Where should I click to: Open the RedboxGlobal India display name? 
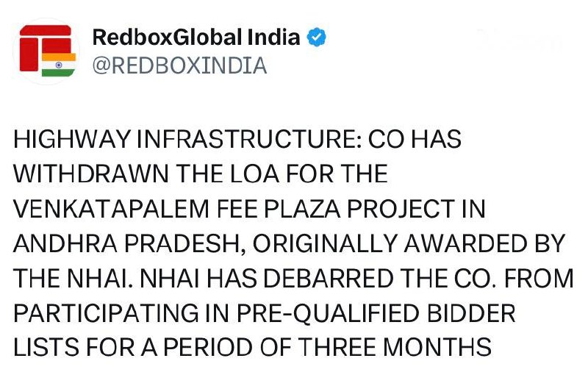196,37
